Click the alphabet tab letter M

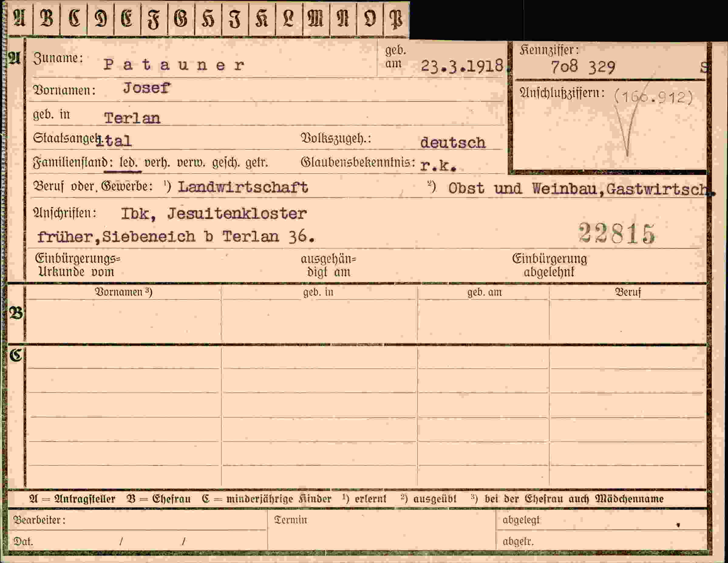[315, 18]
